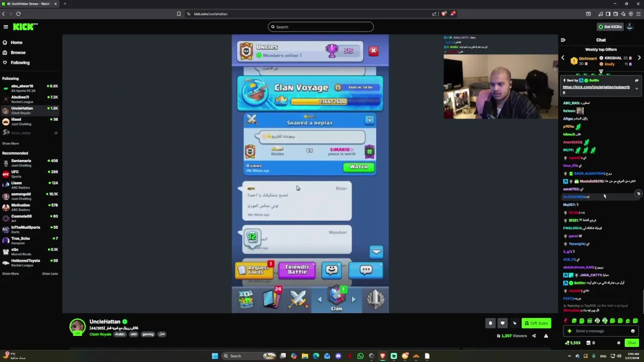Image resolution: width=644 pixels, height=362 pixels.
Task: Show next weekly top gifter
Action: [x=639, y=58]
